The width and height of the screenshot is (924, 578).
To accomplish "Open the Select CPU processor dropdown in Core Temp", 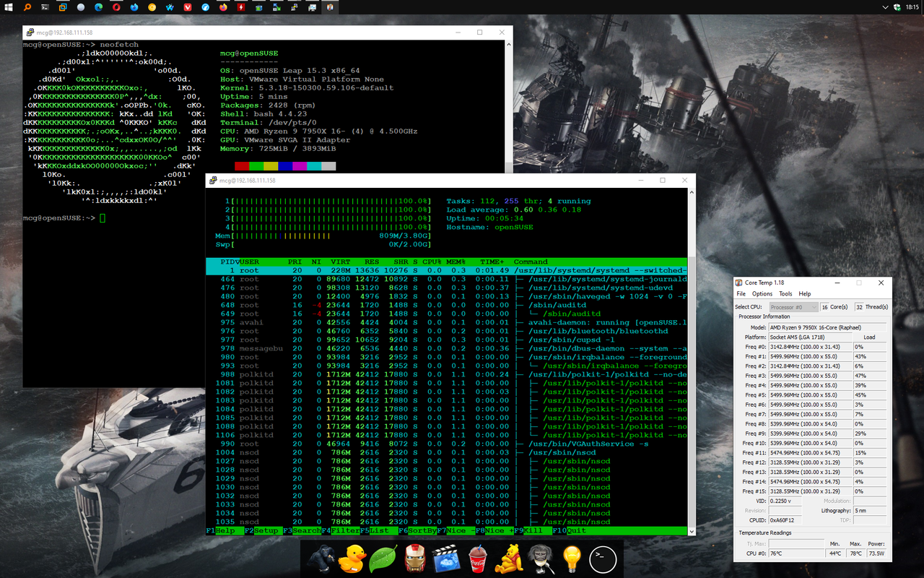I will [794, 306].
